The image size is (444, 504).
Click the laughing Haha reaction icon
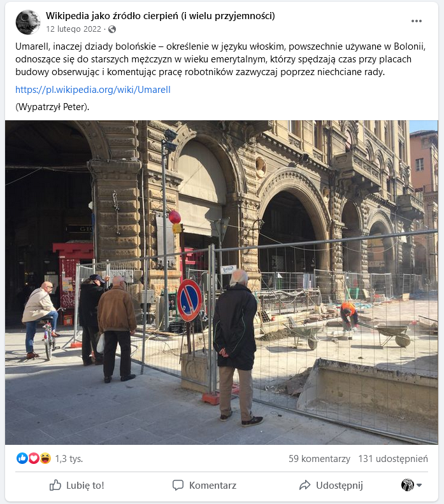45,458
